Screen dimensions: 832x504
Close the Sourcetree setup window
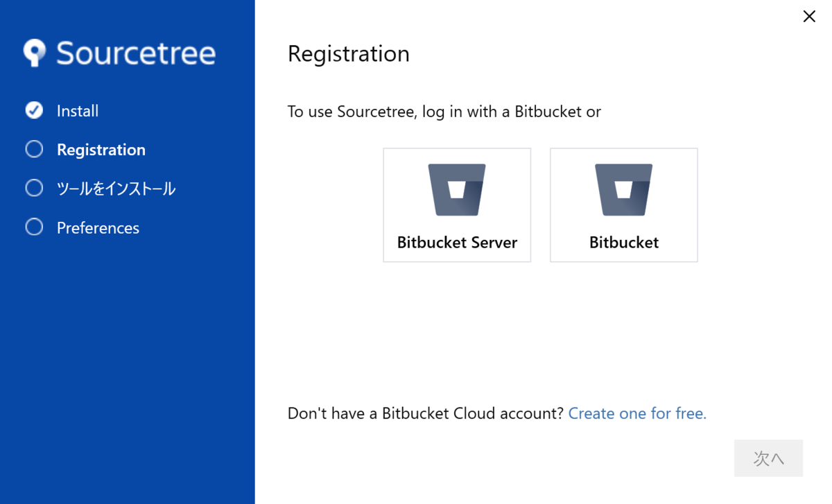(x=809, y=16)
